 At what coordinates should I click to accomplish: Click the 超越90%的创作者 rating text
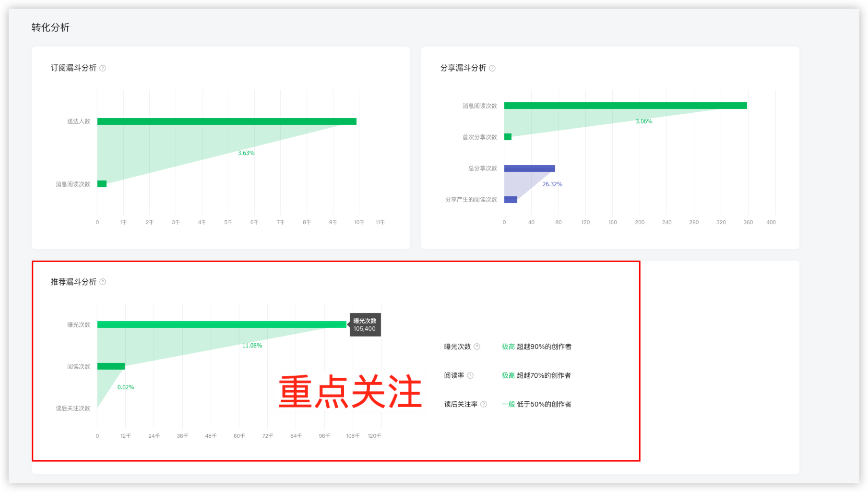[x=544, y=347]
